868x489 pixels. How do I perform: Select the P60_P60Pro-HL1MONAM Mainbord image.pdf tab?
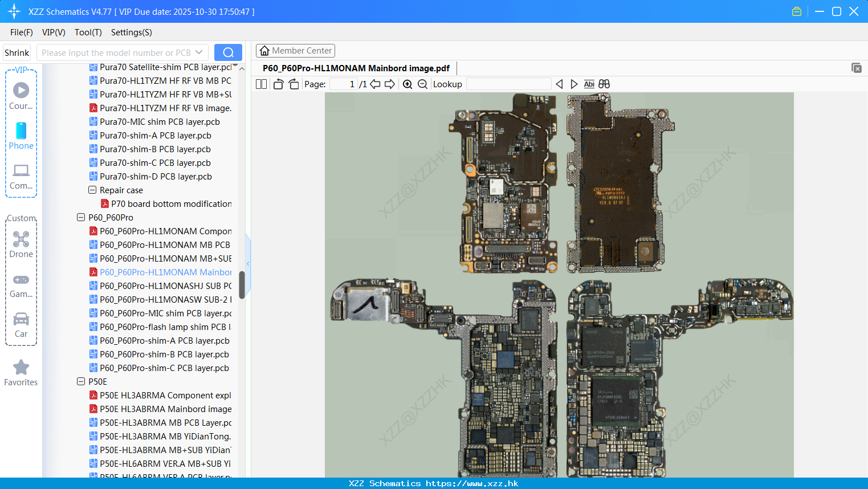click(x=356, y=68)
